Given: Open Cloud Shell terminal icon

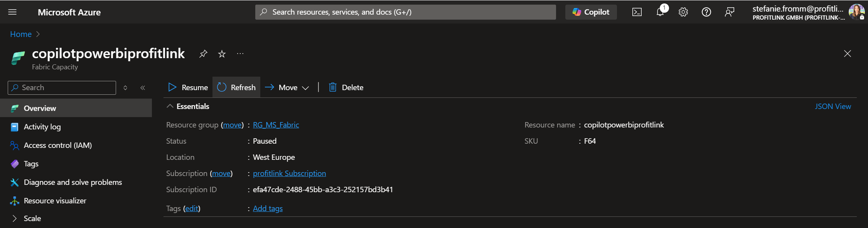Looking at the screenshot, I should (637, 12).
